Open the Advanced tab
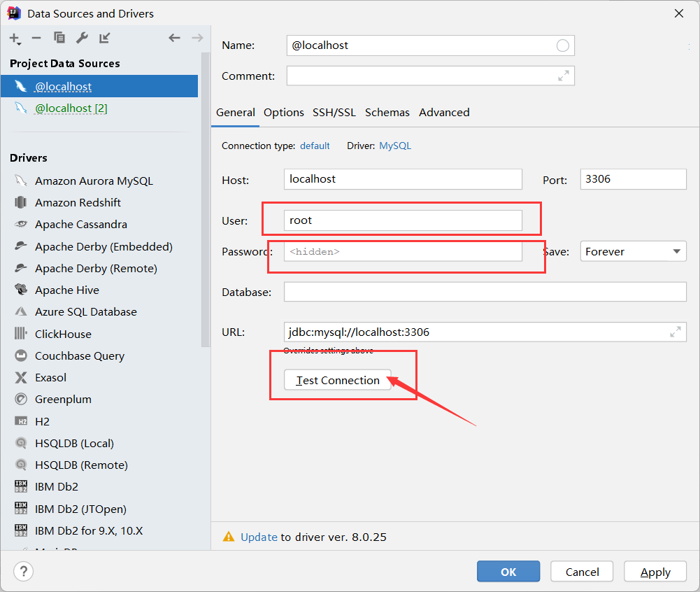 pos(444,113)
